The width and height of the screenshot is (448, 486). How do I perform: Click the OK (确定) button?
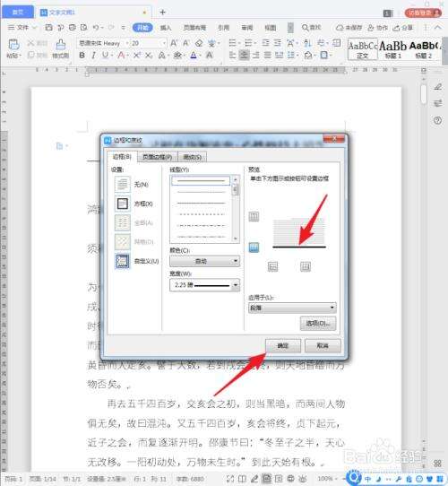coord(283,345)
